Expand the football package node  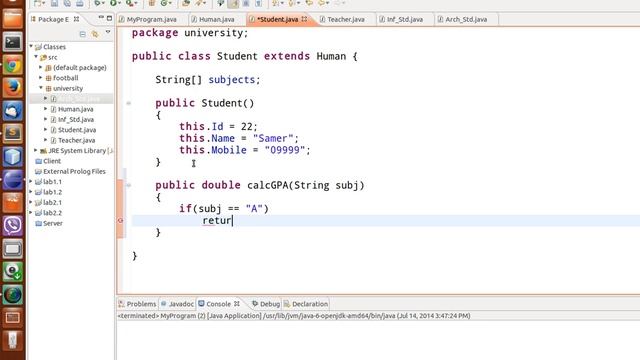click(x=41, y=78)
